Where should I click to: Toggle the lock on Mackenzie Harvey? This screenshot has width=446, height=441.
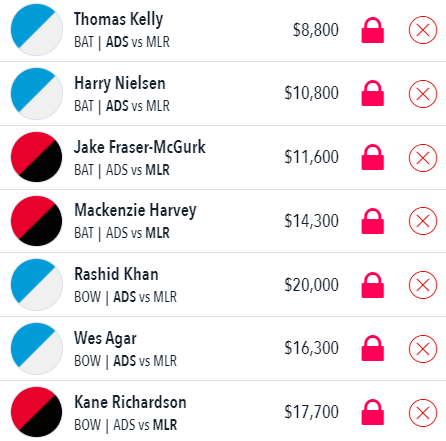pyautogui.click(x=373, y=221)
